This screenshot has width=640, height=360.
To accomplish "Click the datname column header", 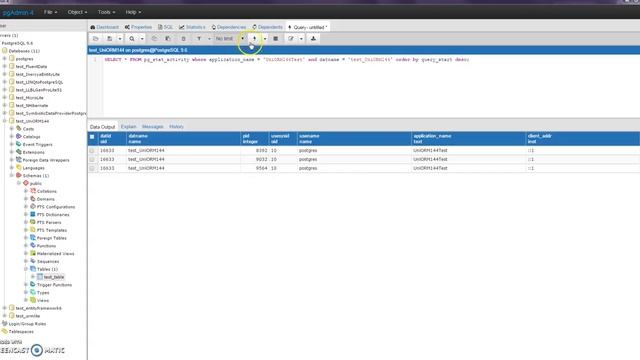I will (183, 139).
